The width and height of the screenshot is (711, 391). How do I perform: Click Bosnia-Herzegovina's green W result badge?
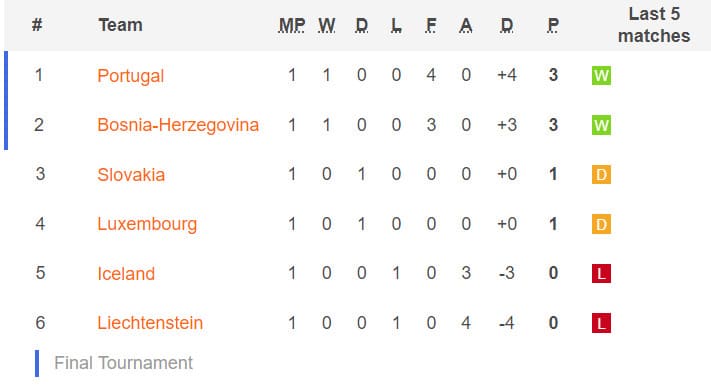pos(601,125)
